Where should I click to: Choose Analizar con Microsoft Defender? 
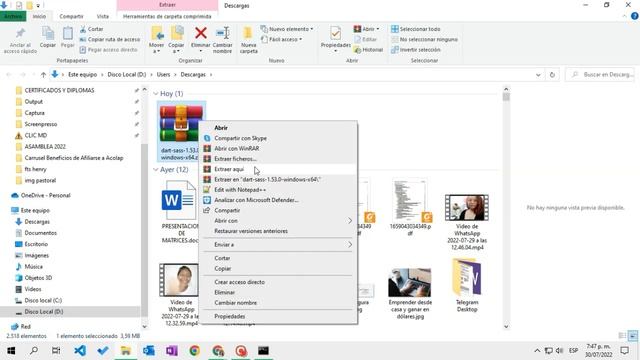tap(278, 200)
